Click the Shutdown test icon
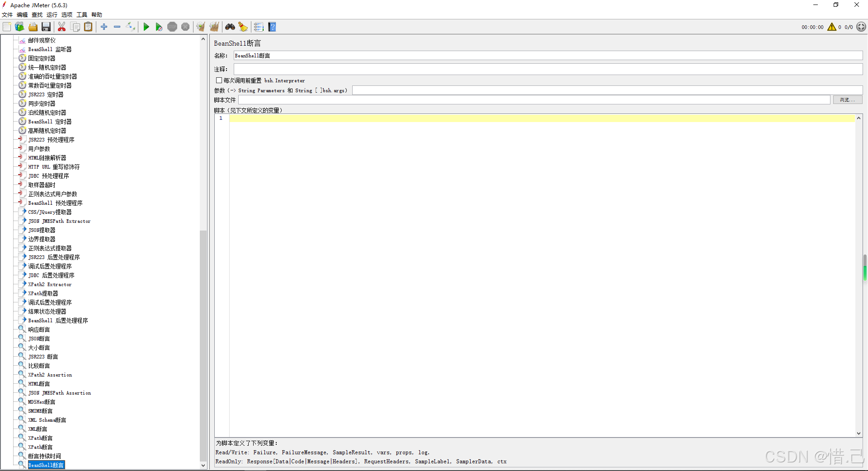This screenshot has height=471, width=868. 185,27
